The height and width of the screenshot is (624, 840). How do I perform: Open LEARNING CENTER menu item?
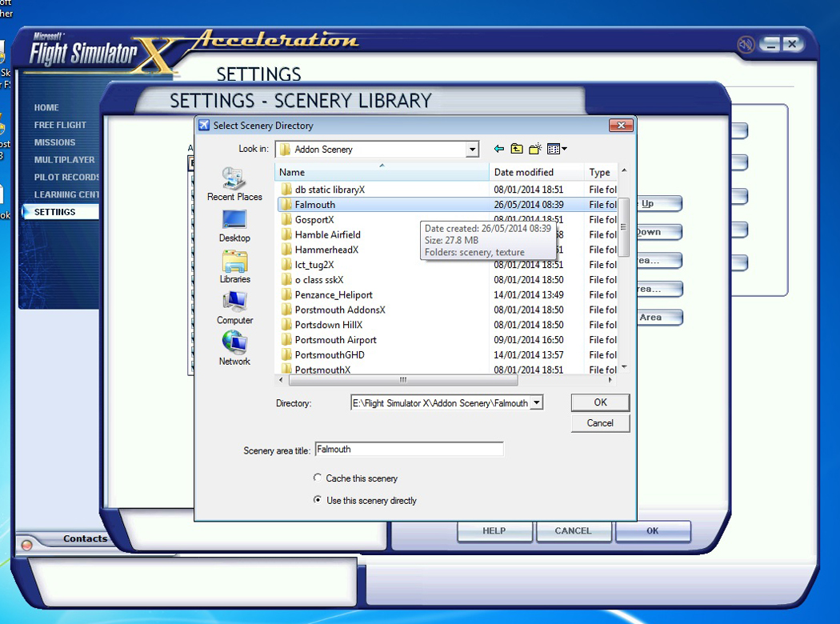(x=66, y=194)
